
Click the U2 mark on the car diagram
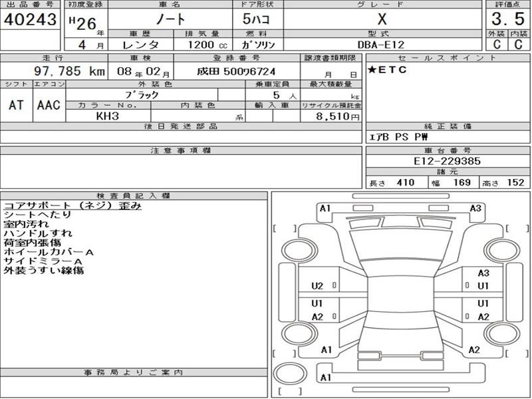317,286
